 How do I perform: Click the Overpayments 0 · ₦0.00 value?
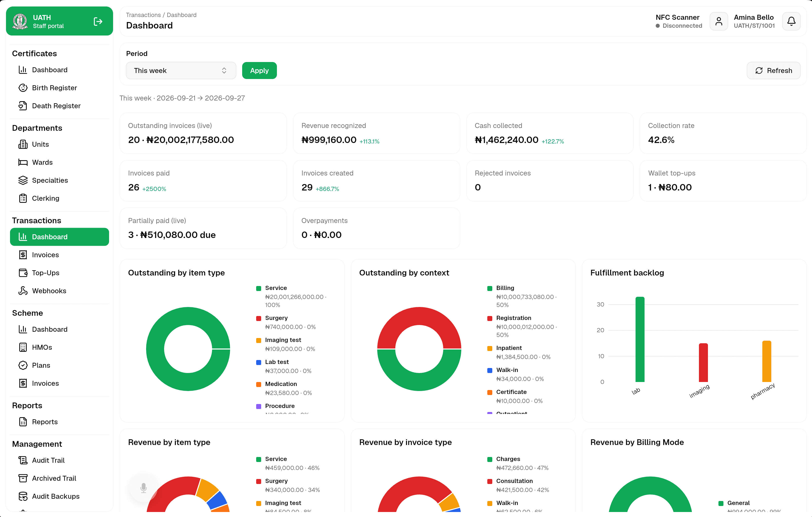[321, 235]
